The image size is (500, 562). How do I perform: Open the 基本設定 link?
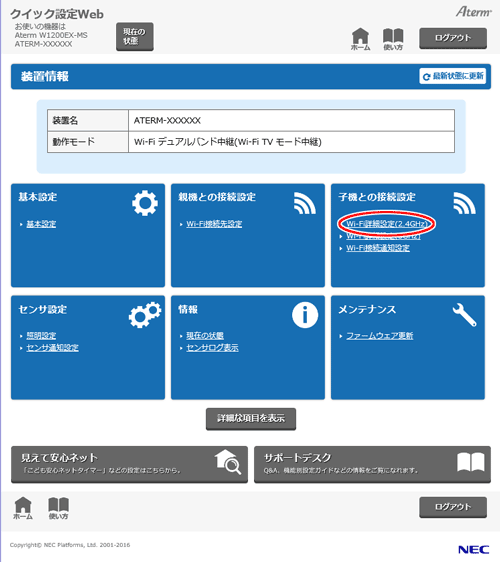41,224
